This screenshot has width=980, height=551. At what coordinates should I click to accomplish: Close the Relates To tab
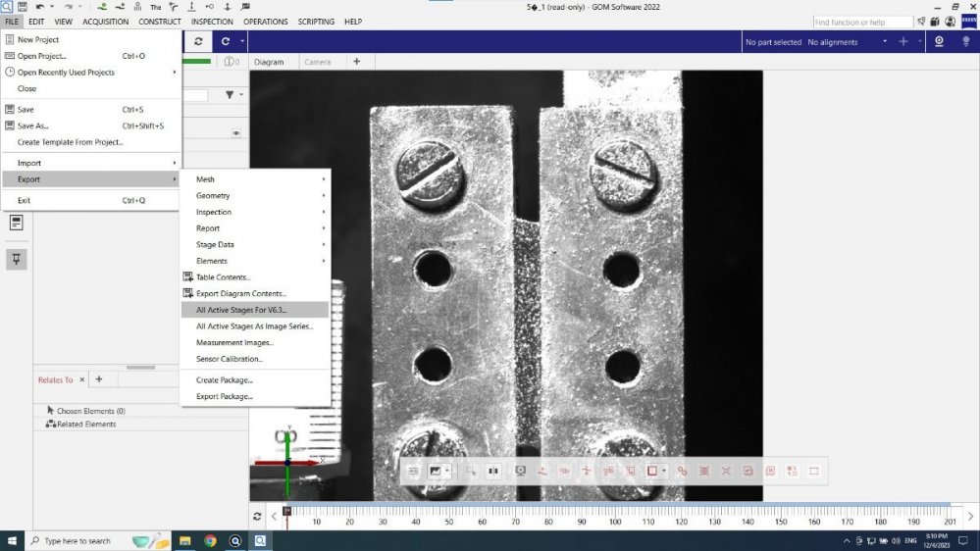tap(82, 379)
